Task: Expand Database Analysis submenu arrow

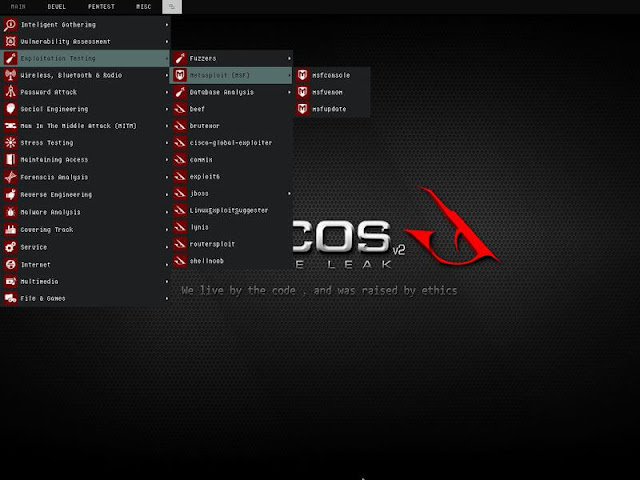Action: 289,92
